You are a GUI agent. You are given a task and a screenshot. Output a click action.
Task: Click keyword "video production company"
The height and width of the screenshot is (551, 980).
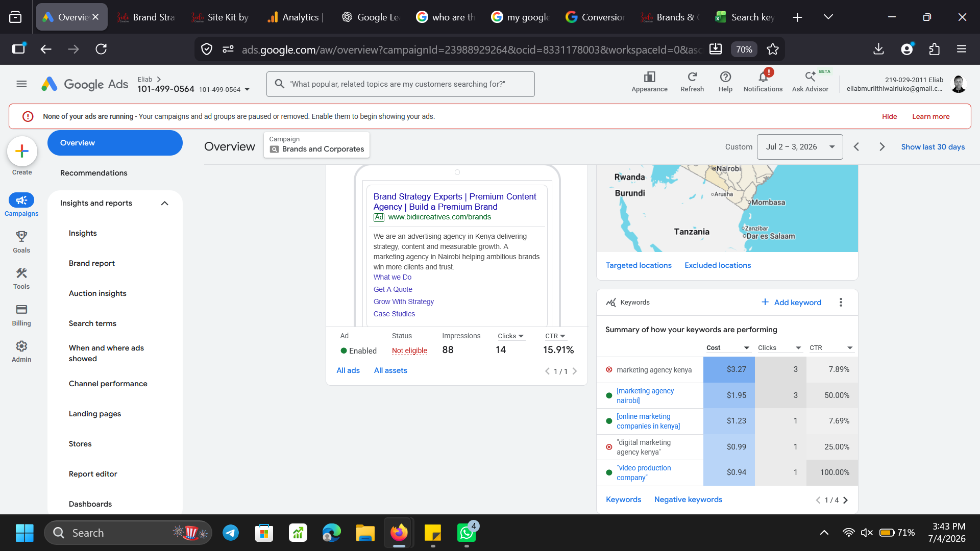[644, 472]
